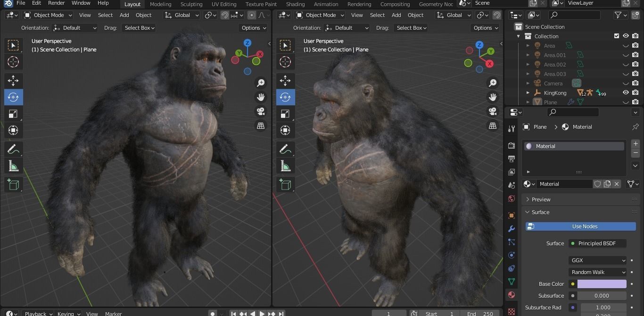Expand KingKong in outliner tree
Screen dimensions: 644x316
tap(528, 93)
